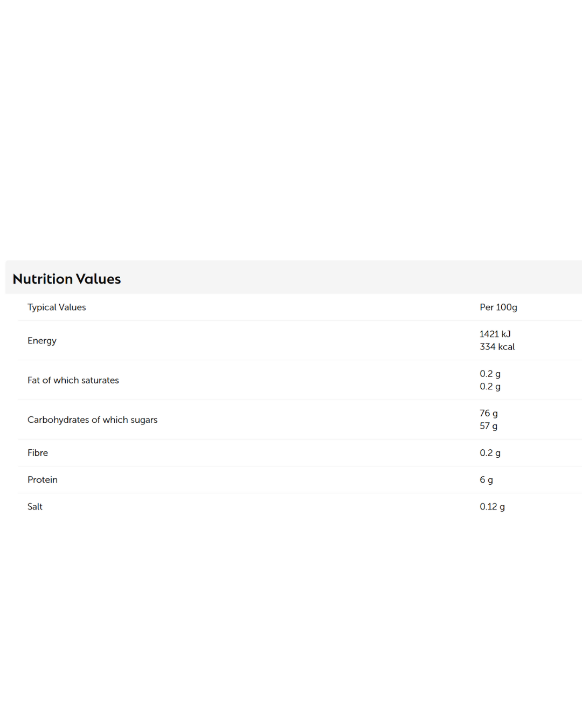The image size is (582, 728).
Task: Click the 6 g protein value
Action: coord(486,480)
